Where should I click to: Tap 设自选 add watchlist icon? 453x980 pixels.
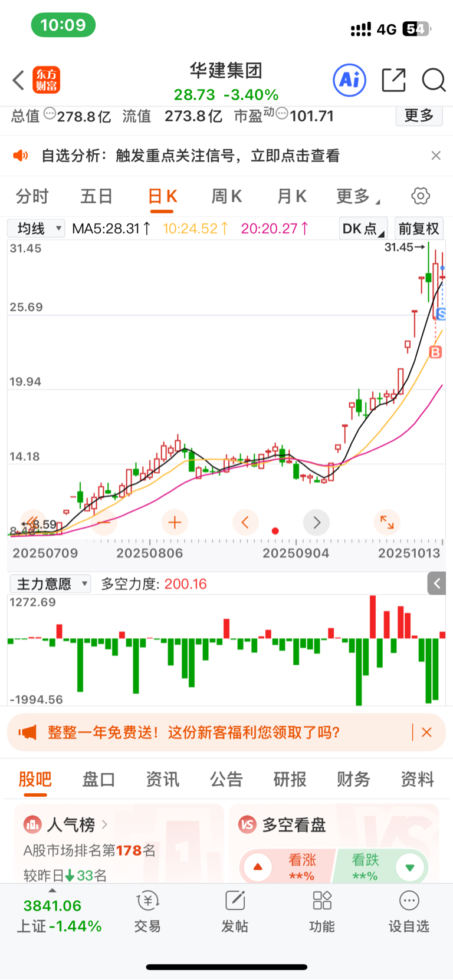409,911
